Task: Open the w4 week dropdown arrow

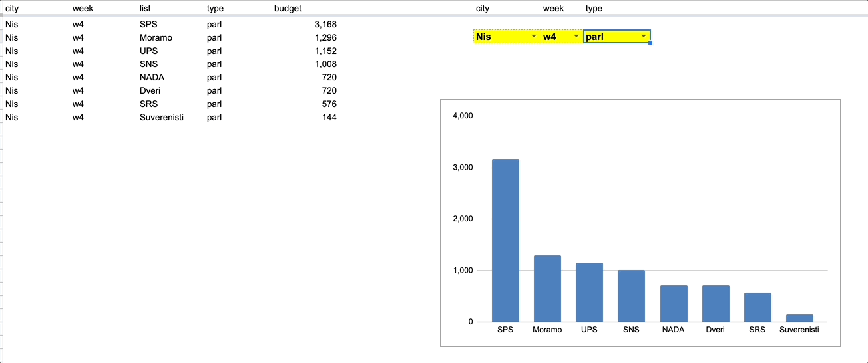Action: (576, 37)
